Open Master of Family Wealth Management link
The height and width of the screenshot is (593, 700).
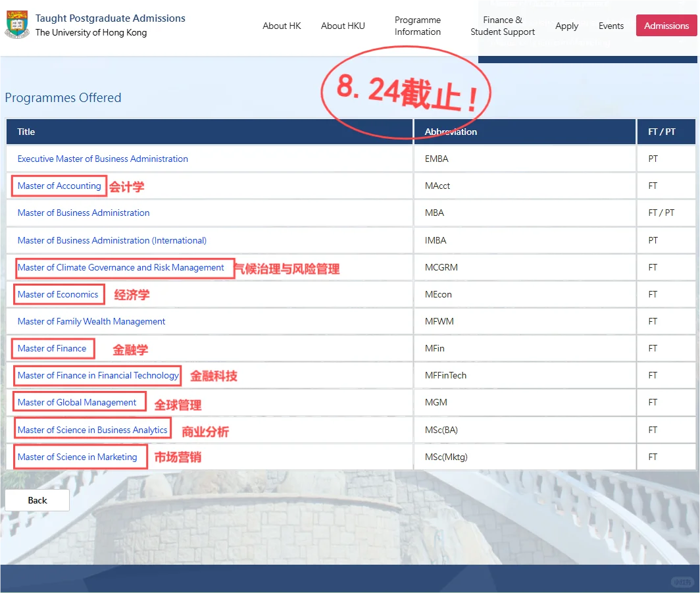pyautogui.click(x=91, y=321)
